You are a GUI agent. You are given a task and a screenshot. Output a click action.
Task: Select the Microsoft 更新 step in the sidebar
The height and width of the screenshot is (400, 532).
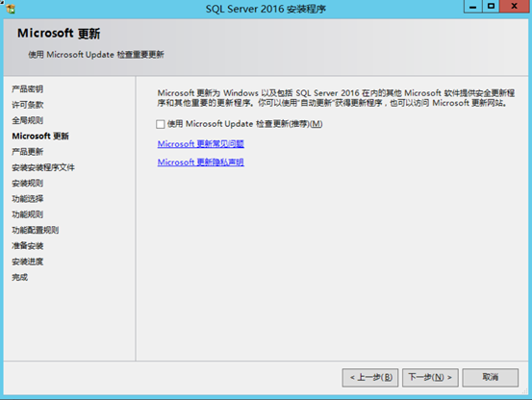[40, 136]
